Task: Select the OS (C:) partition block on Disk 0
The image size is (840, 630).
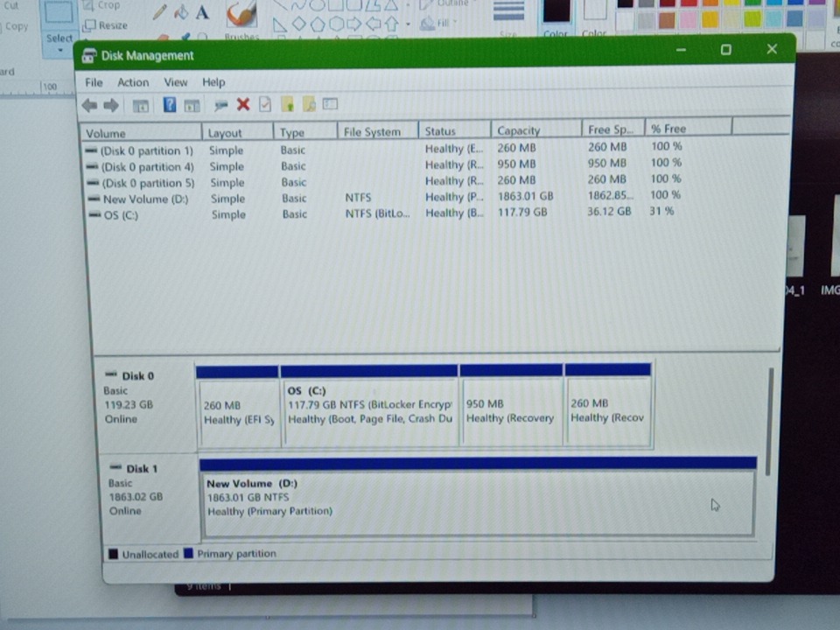Action: [369, 405]
